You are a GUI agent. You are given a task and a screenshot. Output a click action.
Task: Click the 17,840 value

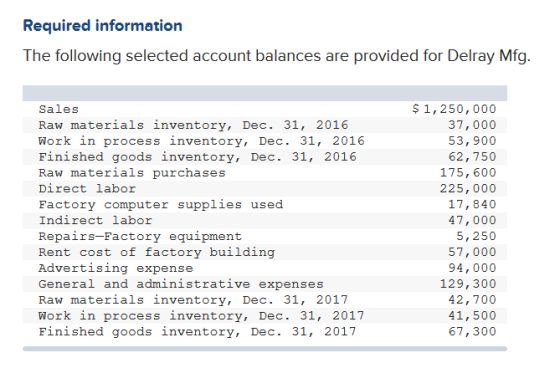(x=472, y=204)
